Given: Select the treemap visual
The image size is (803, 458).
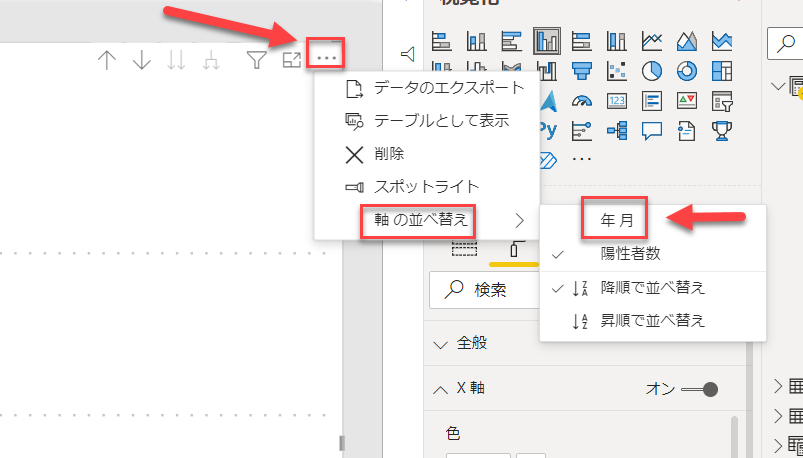Looking at the screenshot, I should (722, 71).
